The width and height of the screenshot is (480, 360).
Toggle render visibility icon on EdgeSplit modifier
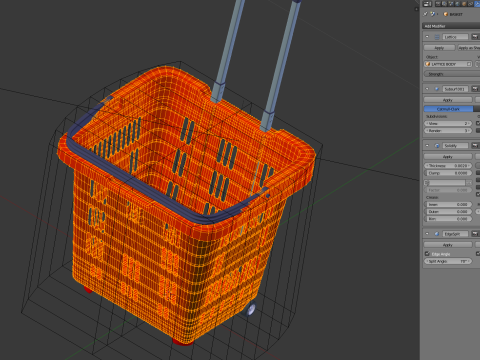point(475,234)
